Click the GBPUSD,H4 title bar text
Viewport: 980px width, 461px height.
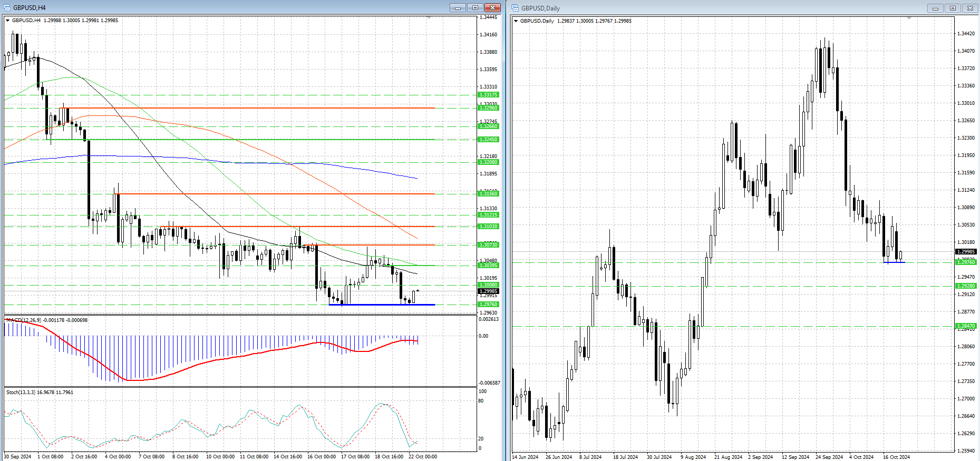(30, 8)
